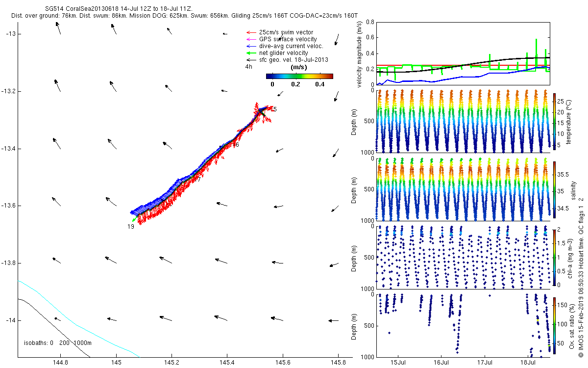Click the '145.2' longitude tick label
The height and width of the screenshot is (368, 588).
click(x=171, y=363)
